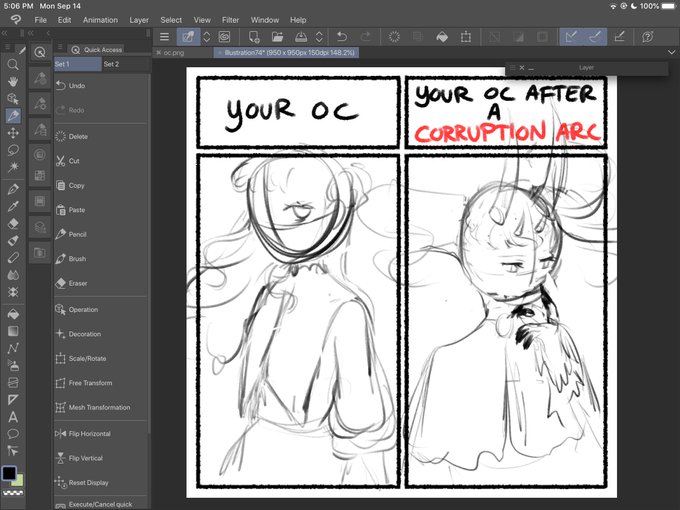Select the Lasso selection tool
Screen dimensions: 680x510
click(x=13, y=150)
